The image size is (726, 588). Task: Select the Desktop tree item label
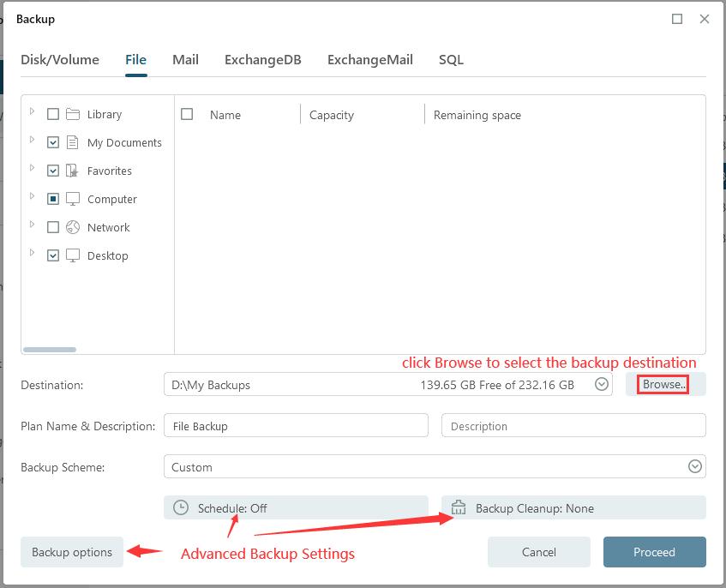pyautogui.click(x=107, y=255)
